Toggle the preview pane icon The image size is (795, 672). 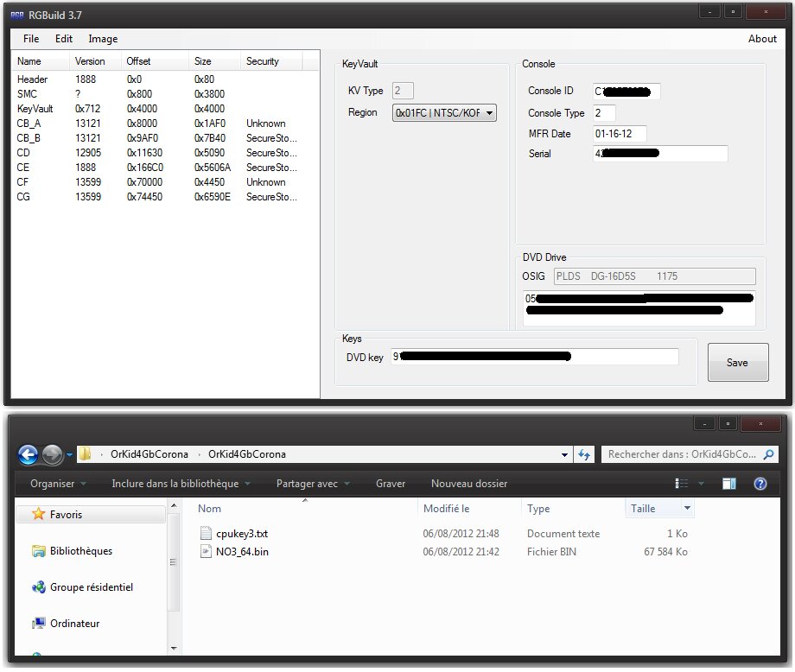point(729,485)
